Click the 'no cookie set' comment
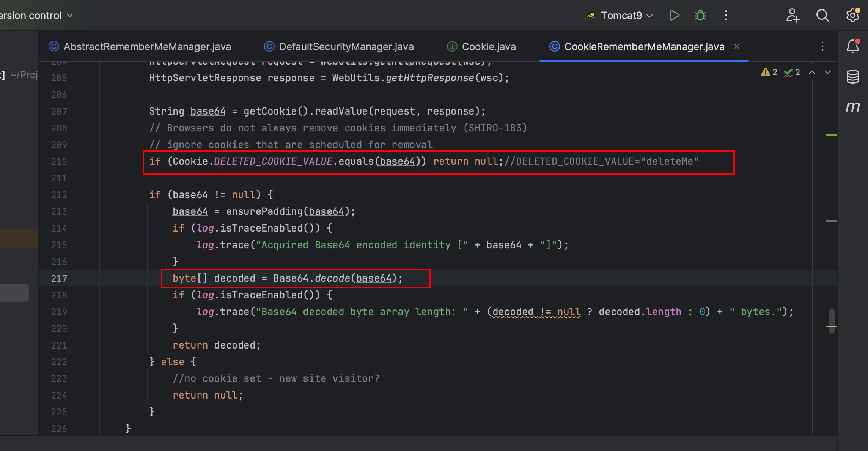Image resolution: width=868 pixels, height=451 pixels. 276,378
